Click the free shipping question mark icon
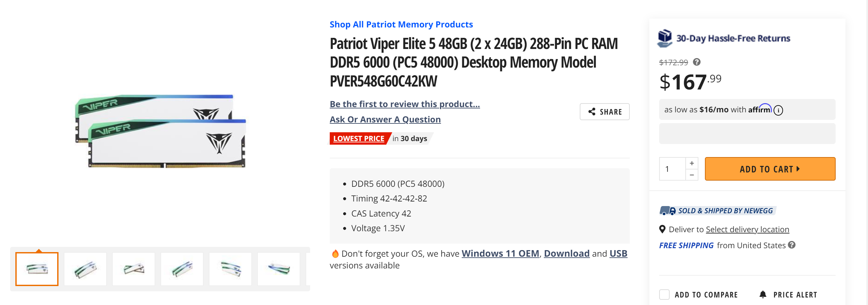Screen dimensions: 868x305 pyautogui.click(x=792, y=245)
